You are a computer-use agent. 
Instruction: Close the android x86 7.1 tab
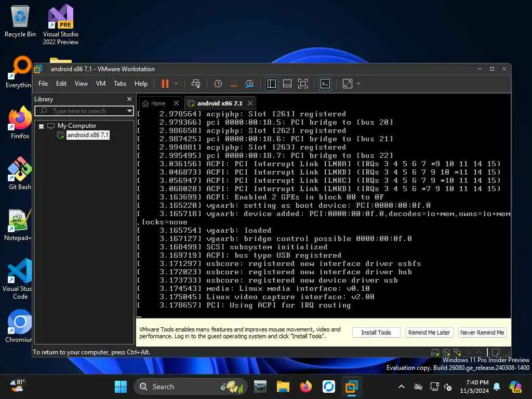coord(250,103)
